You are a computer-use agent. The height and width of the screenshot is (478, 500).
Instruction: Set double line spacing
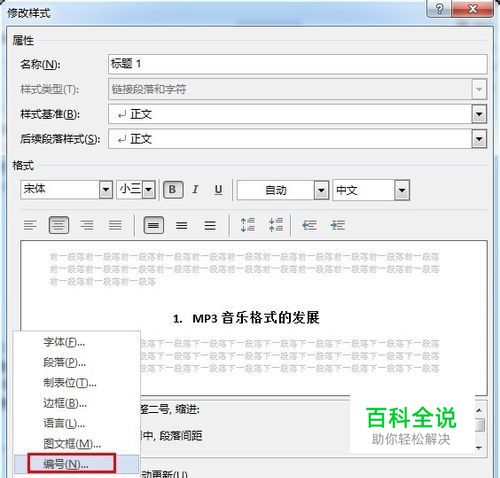210,225
